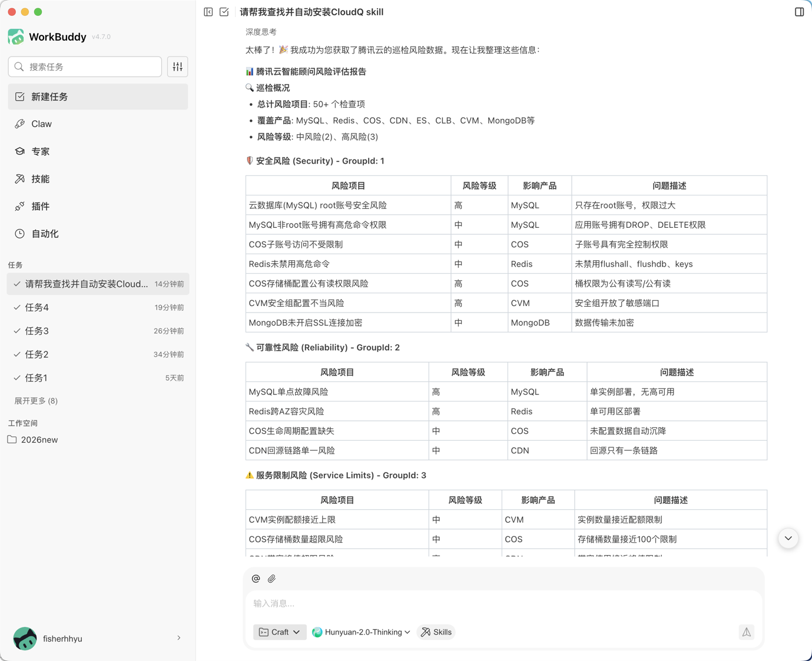Go to the 技能 section
Viewport: 812px width, 661px height.
[x=98, y=179]
